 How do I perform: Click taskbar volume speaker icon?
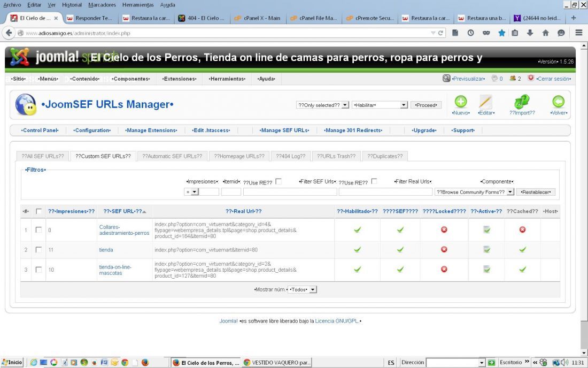point(564,362)
